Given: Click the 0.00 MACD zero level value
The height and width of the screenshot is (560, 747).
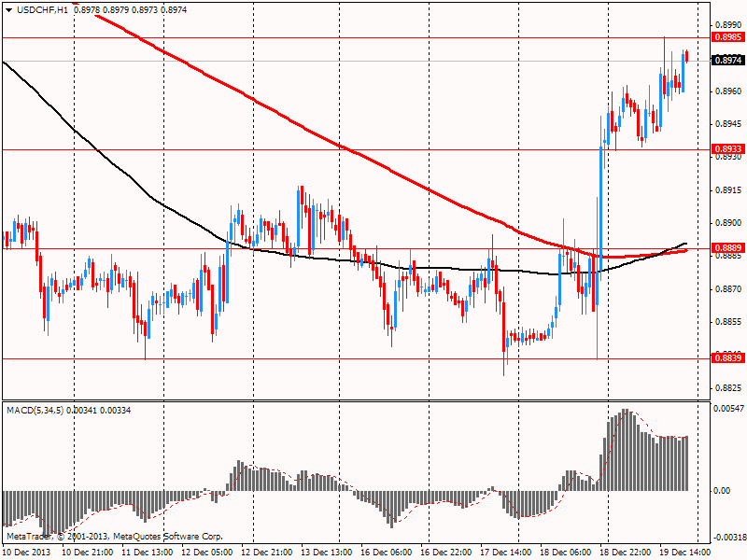Looking at the screenshot, I should point(722,491).
